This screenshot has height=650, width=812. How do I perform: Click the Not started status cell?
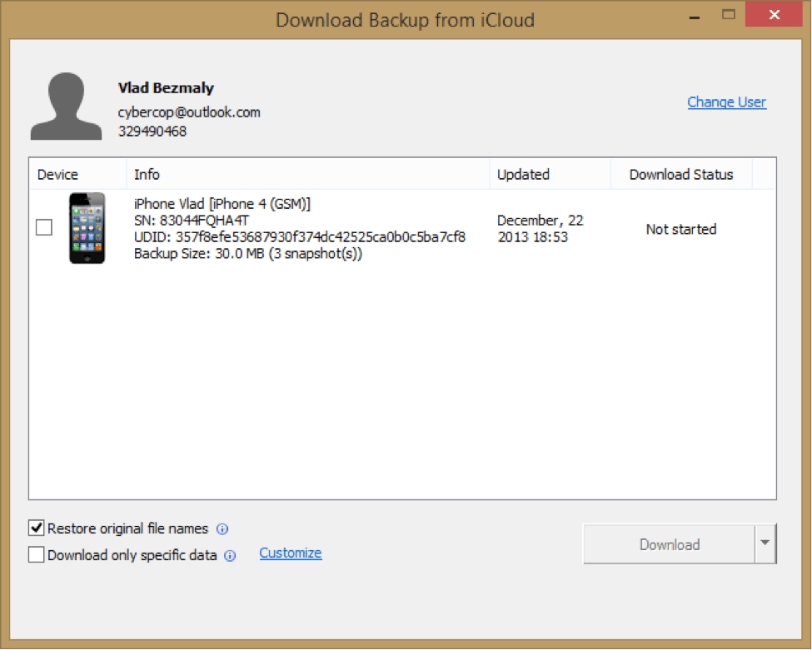pos(681,229)
